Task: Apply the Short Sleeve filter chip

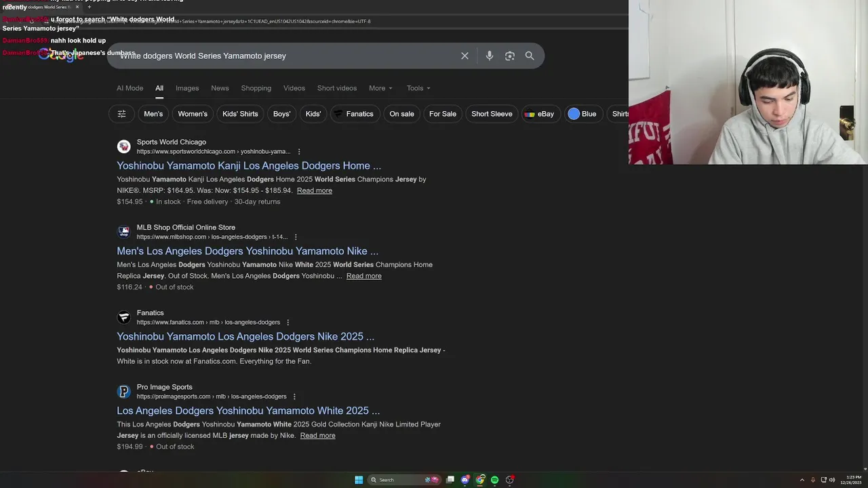Action: click(x=492, y=114)
